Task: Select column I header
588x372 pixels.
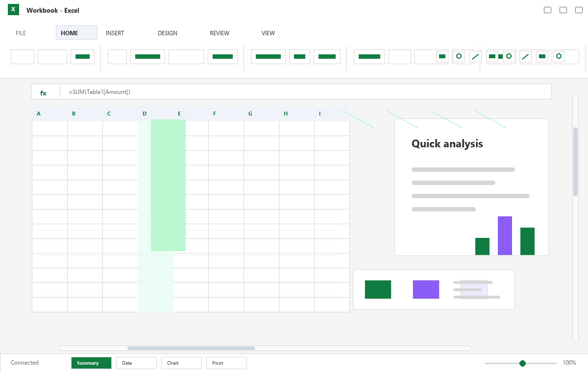Action: pos(320,114)
